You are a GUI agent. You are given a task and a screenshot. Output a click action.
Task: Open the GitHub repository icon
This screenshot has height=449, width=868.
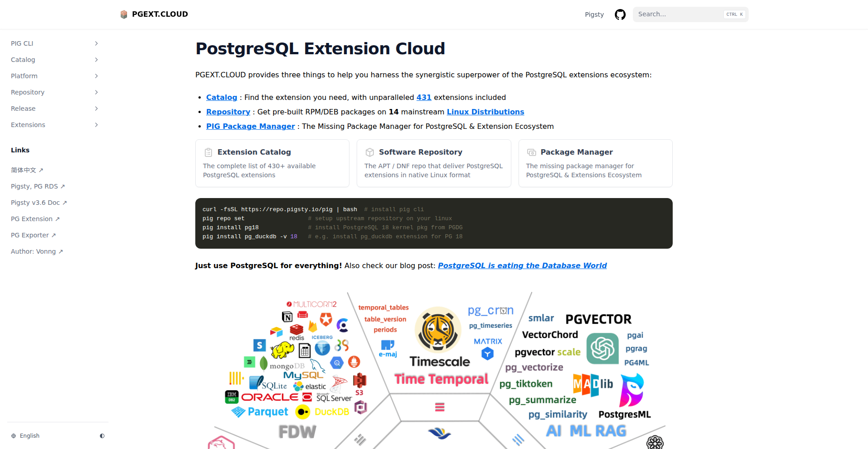[x=620, y=14]
